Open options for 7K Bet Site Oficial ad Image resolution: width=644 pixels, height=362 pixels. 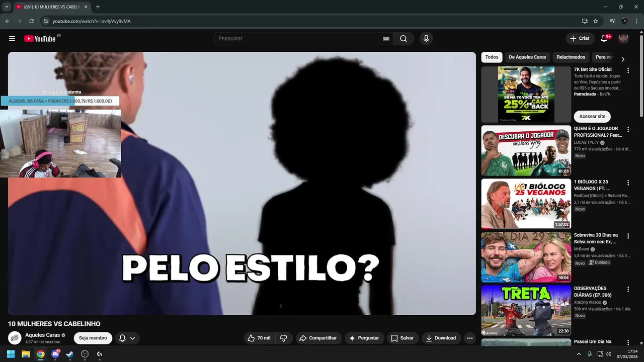click(628, 71)
